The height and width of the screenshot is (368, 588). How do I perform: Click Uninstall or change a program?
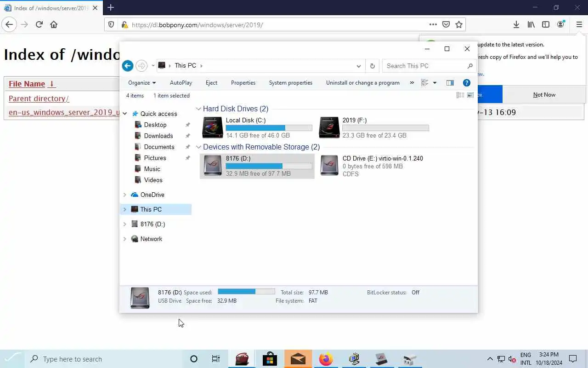tap(363, 83)
